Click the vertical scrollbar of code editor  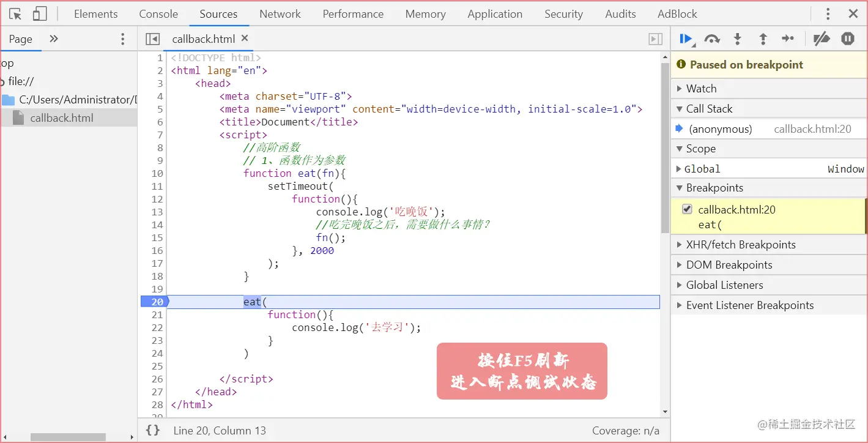click(x=665, y=147)
